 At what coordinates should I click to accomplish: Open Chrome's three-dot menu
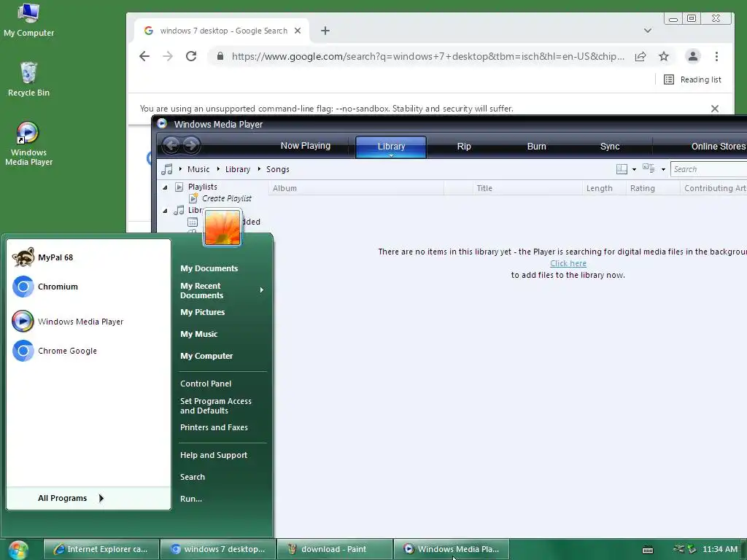pos(716,56)
